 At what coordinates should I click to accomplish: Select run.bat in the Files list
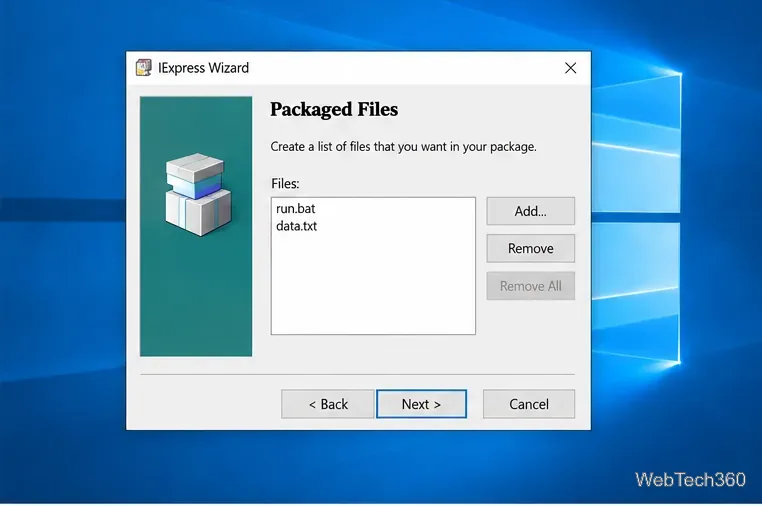pos(295,209)
